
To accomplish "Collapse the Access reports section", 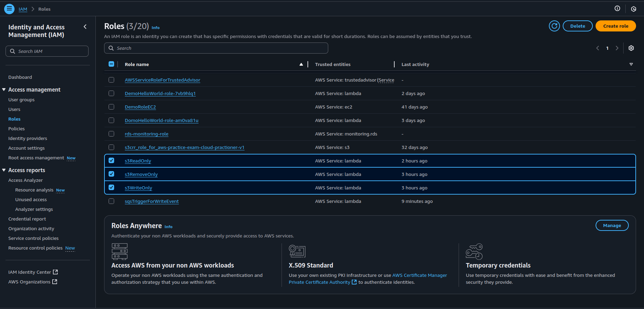I will 4,170.
